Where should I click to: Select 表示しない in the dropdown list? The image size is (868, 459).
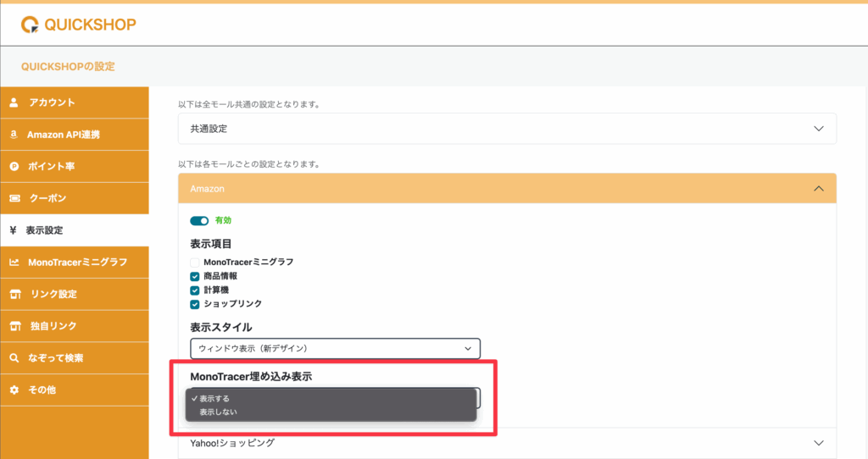331,412
